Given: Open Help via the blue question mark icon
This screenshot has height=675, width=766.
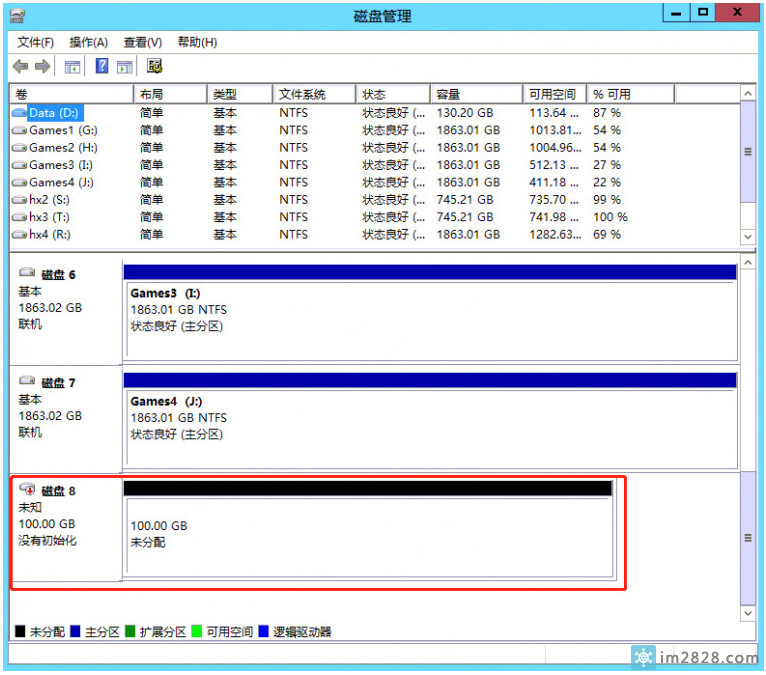Looking at the screenshot, I should click(101, 66).
